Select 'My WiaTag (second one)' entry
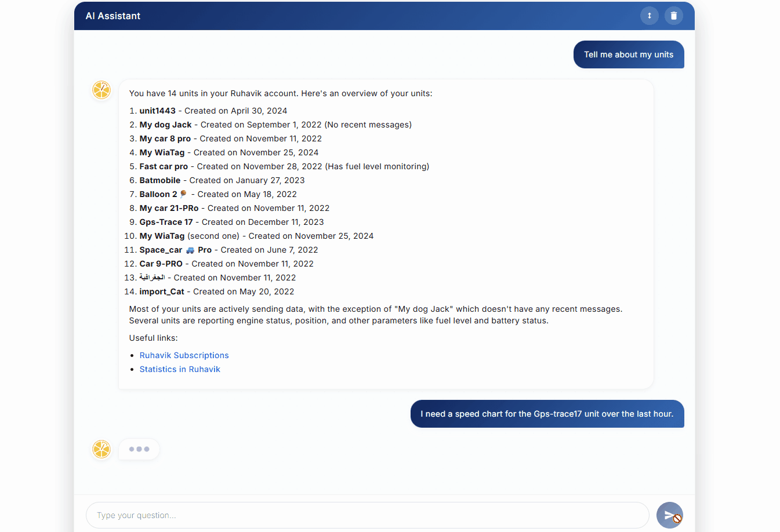 click(x=256, y=236)
